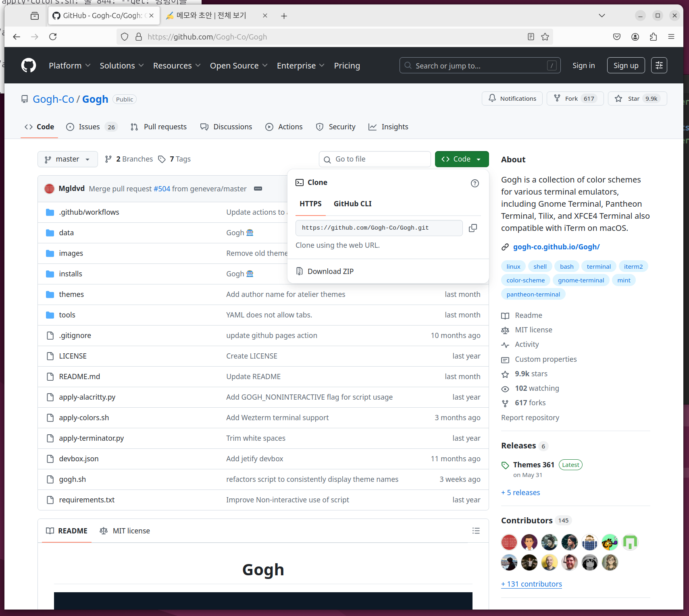Switch to the Issues tab
This screenshot has height=616, width=689.
(x=92, y=127)
